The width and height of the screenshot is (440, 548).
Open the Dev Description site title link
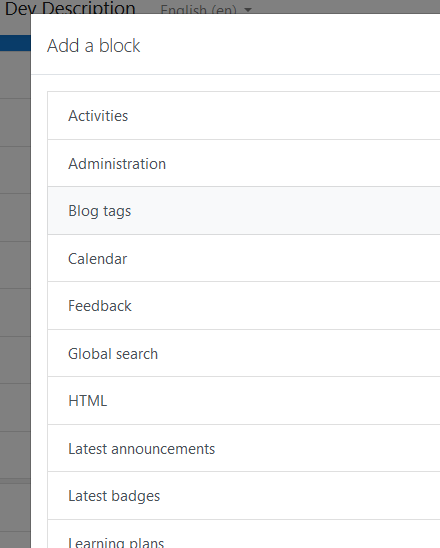pos(70,8)
